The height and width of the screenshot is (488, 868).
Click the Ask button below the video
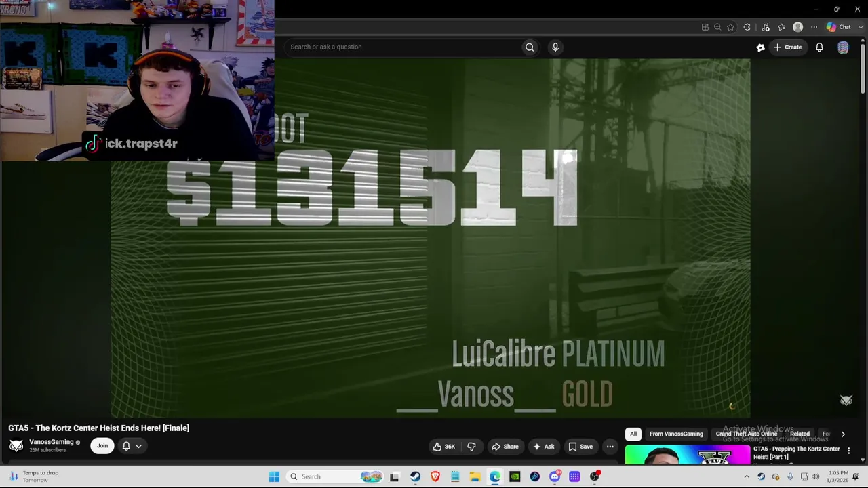click(x=544, y=447)
